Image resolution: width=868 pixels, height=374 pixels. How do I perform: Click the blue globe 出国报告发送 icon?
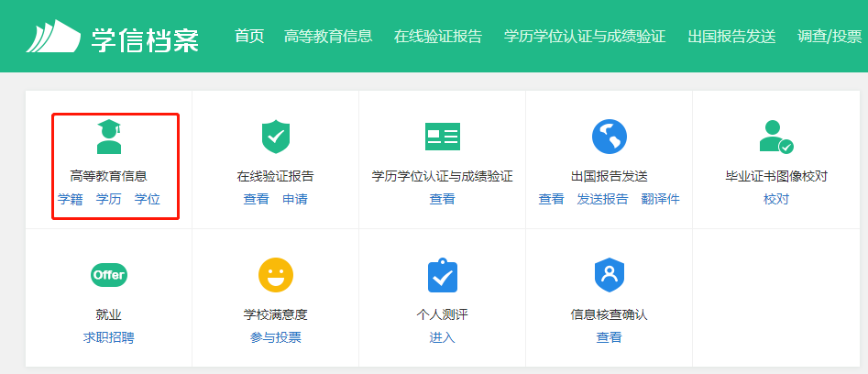[610, 137]
